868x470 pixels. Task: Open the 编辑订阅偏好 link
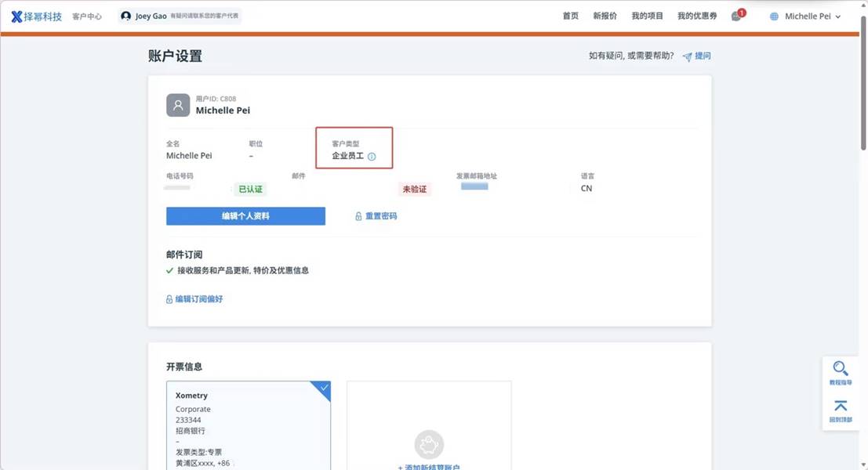[194, 299]
